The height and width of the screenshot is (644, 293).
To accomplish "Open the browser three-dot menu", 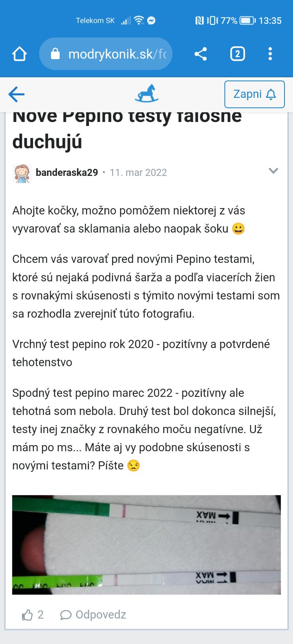I will tap(270, 54).
